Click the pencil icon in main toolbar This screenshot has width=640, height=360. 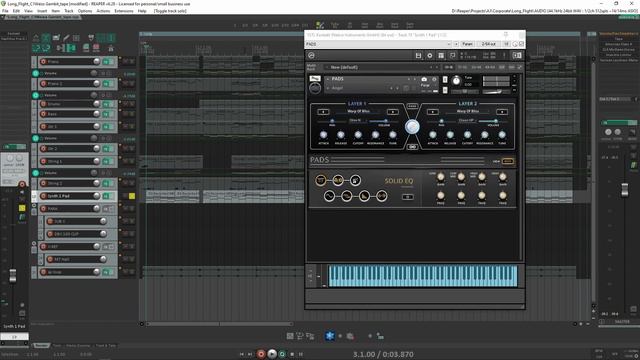(x=66, y=38)
